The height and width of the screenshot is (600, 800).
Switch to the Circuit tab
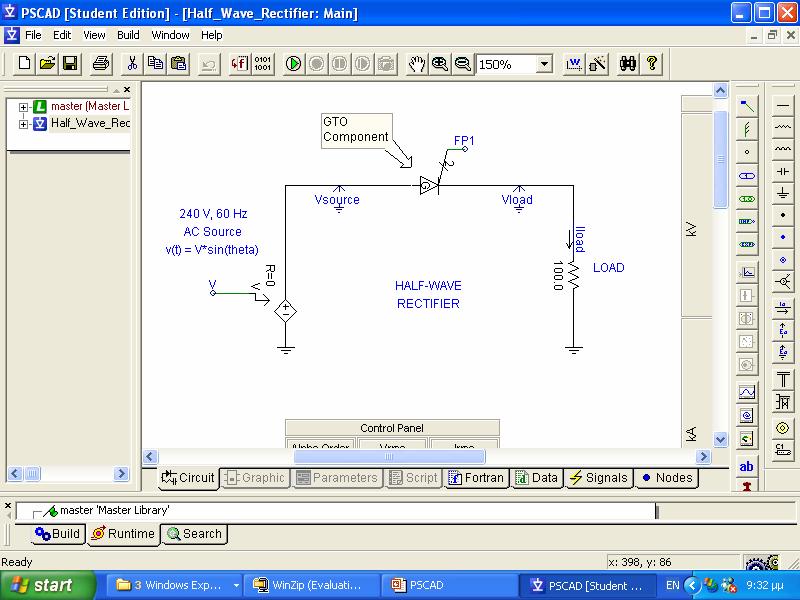click(x=188, y=478)
